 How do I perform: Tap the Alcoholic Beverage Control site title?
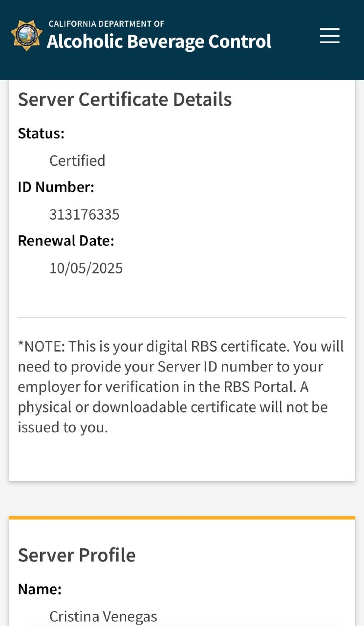click(159, 42)
